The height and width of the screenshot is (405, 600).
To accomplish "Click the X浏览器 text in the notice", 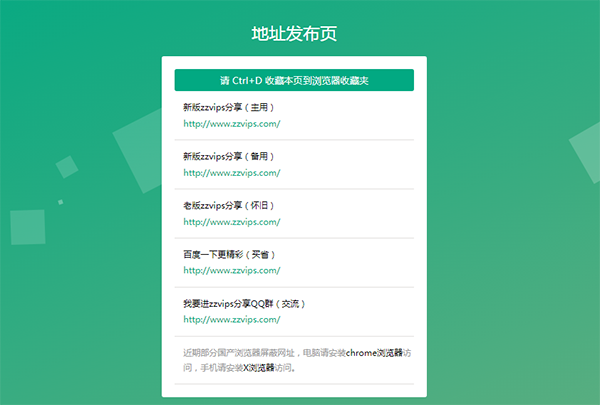I will tap(259, 368).
